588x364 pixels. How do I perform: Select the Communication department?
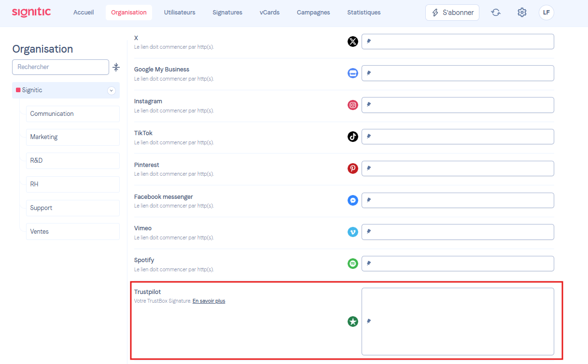pos(73,114)
